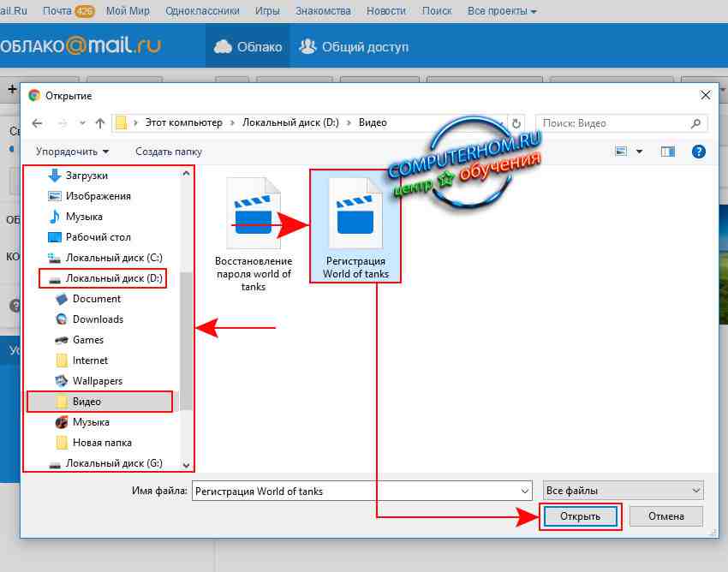
Task: Click the navigation tree scrollbar thumb
Action: [x=186, y=342]
